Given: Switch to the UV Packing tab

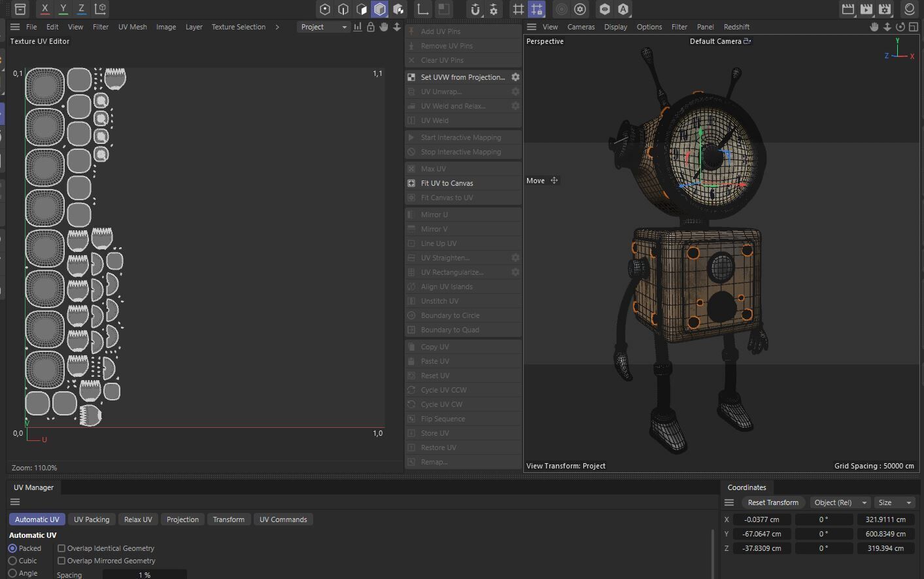Looking at the screenshot, I should click(92, 519).
